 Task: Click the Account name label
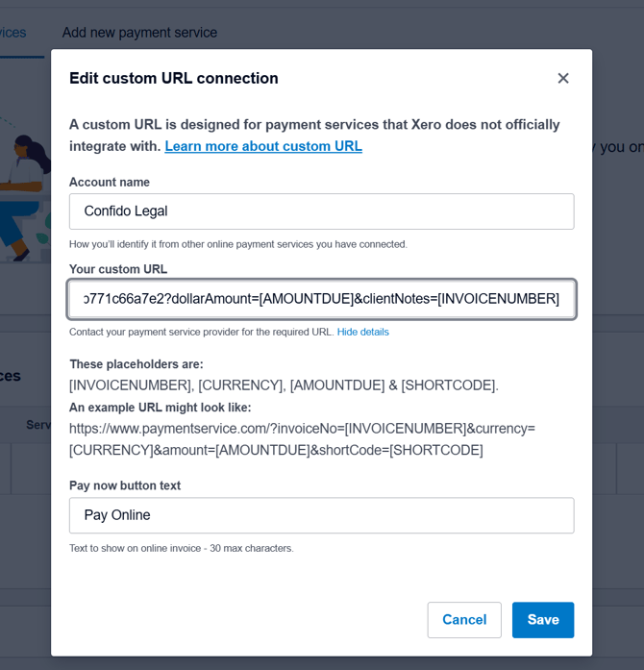click(110, 182)
